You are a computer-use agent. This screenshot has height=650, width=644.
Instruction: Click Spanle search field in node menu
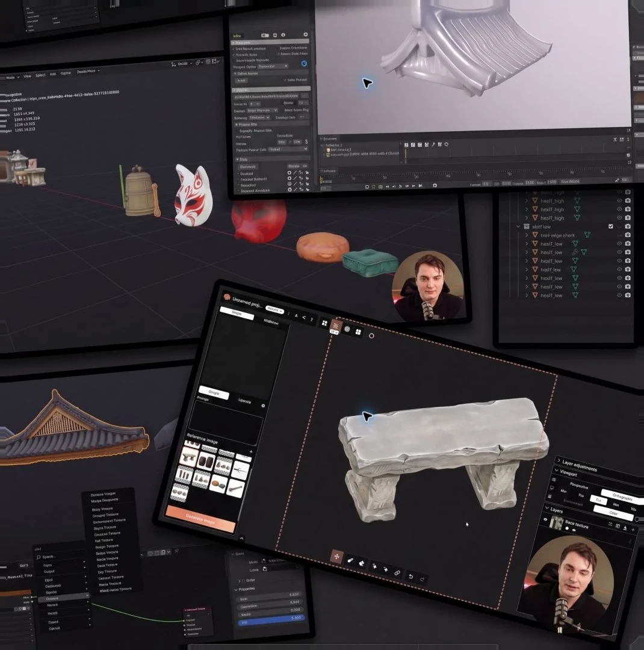tap(60, 557)
